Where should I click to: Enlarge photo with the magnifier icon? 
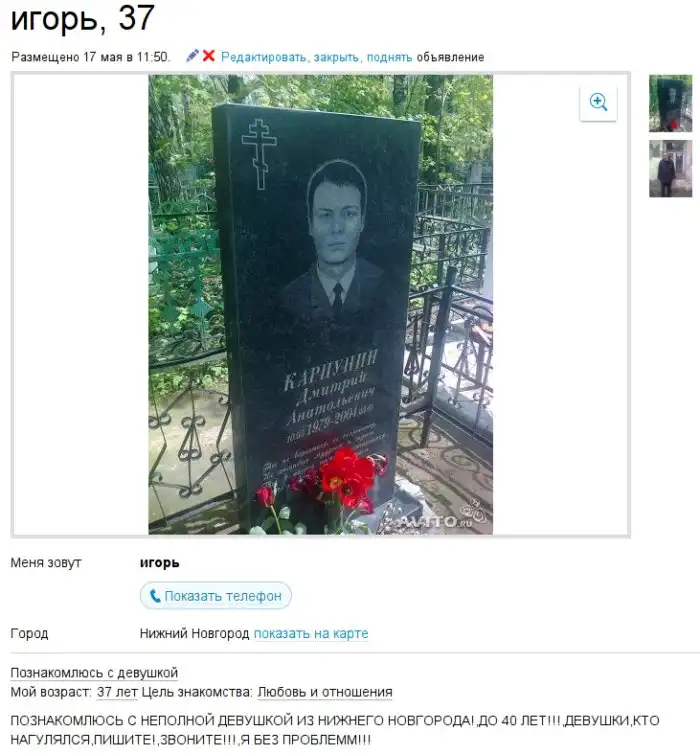[x=598, y=102]
